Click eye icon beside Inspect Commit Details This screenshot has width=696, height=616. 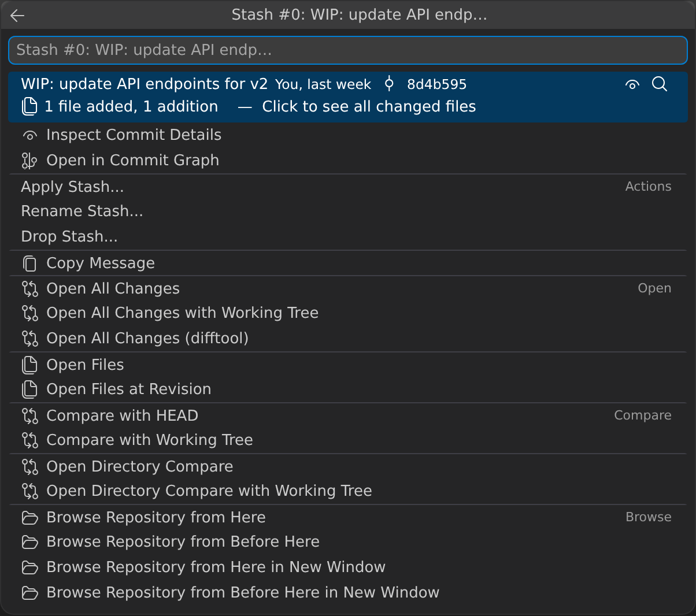point(30,136)
